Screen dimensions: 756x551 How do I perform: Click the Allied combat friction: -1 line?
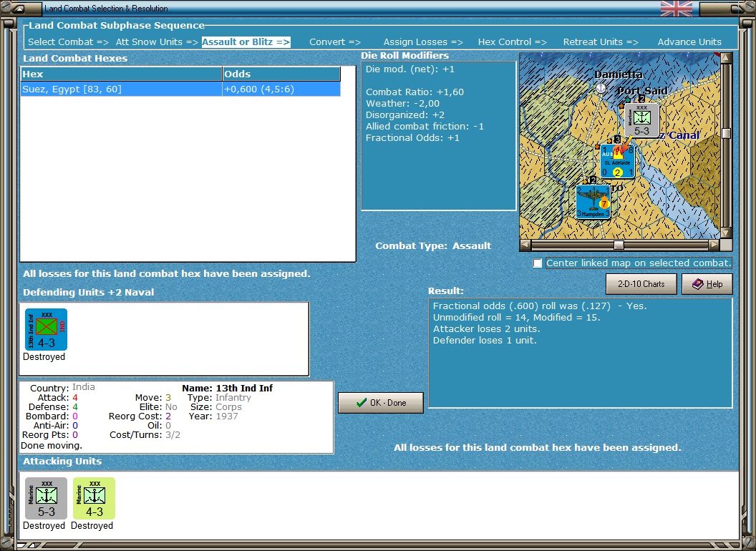tap(425, 127)
